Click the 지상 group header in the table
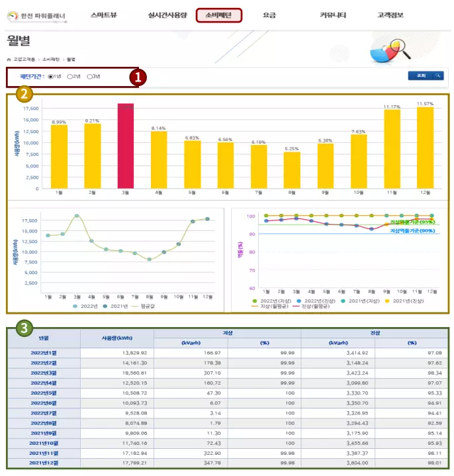Image resolution: width=454 pixels, height=476 pixels. pos(228,333)
